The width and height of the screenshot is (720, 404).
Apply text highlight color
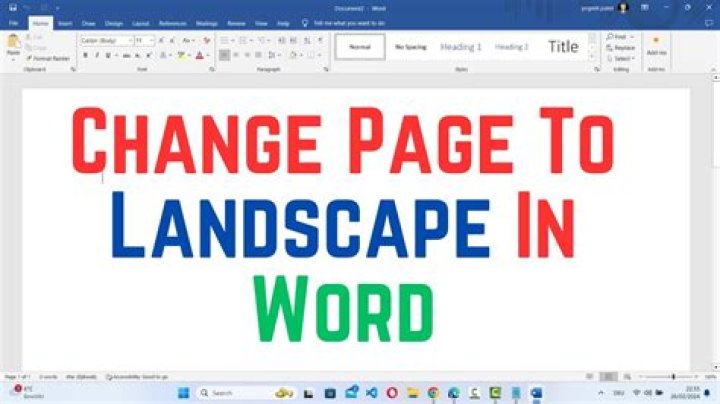tap(182, 55)
